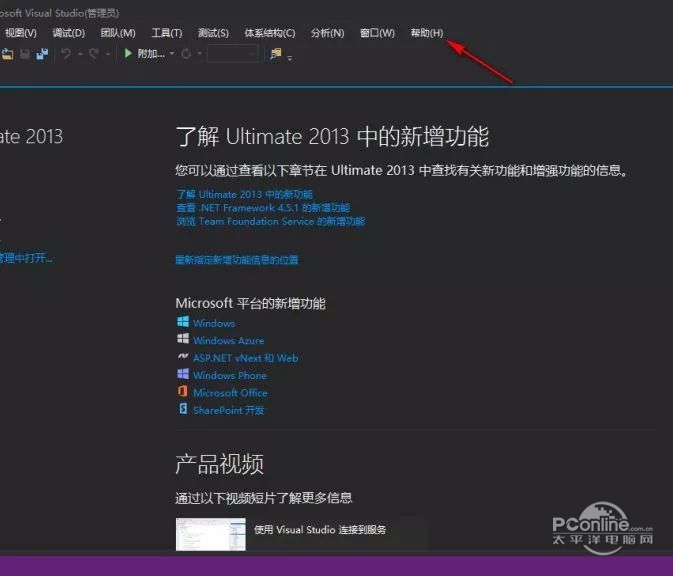The width and height of the screenshot is (673, 576).
Task: Open link 了解 Ultimate 2013 中的新功能
Action: pyautogui.click(x=245, y=194)
